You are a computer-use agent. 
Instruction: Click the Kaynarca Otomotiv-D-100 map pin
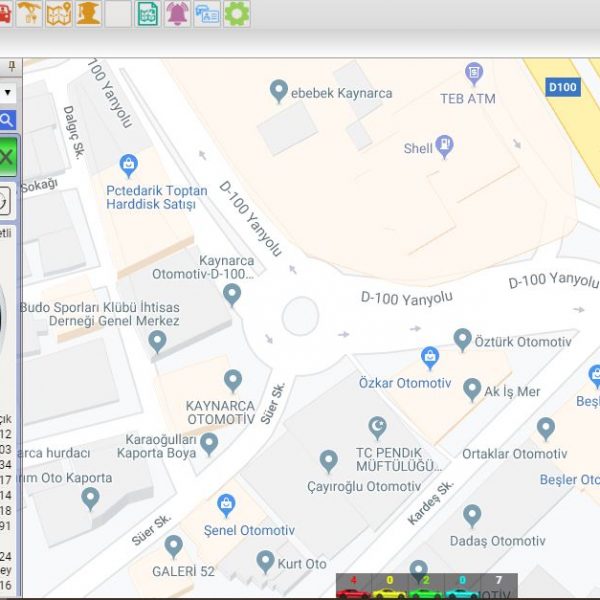(232, 295)
